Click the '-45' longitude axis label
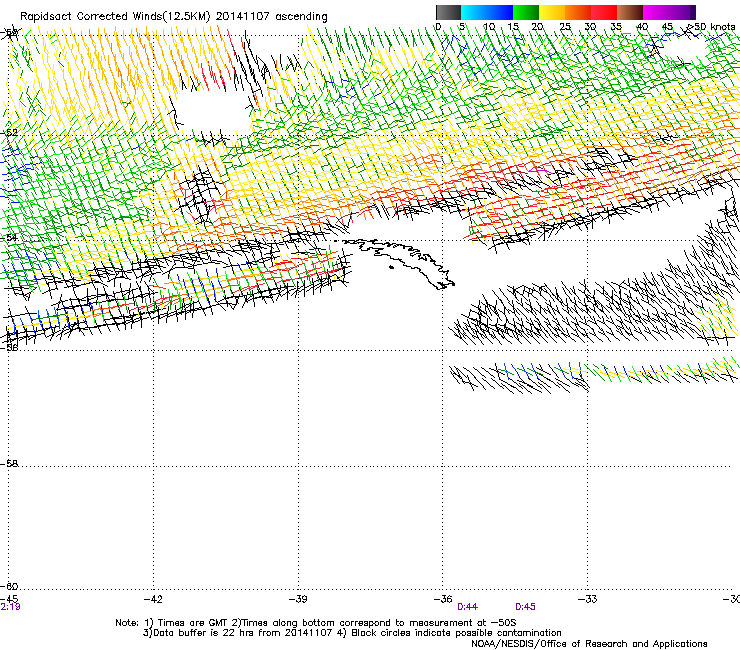Image resolution: width=740 pixels, height=650 pixels. click(9, 599)
